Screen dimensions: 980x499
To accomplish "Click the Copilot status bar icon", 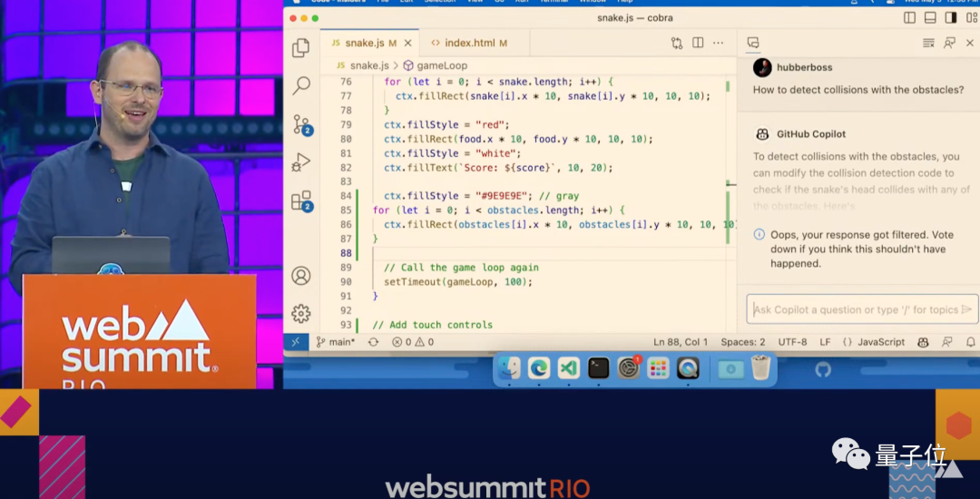I will click(x=923, y=342).
